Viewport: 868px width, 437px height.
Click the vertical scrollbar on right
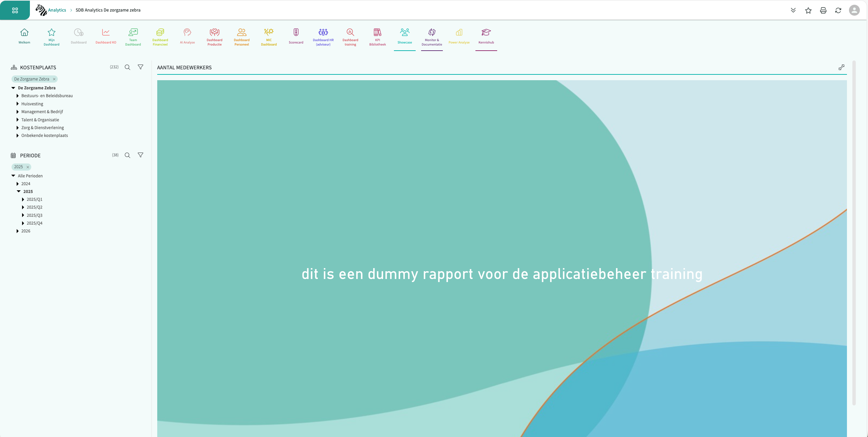click(854, 233)
